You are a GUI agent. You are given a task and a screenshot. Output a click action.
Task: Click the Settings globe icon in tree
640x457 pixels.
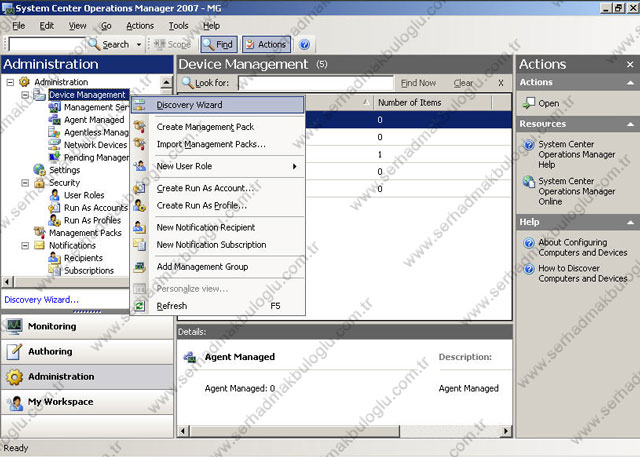coord(40,170)
